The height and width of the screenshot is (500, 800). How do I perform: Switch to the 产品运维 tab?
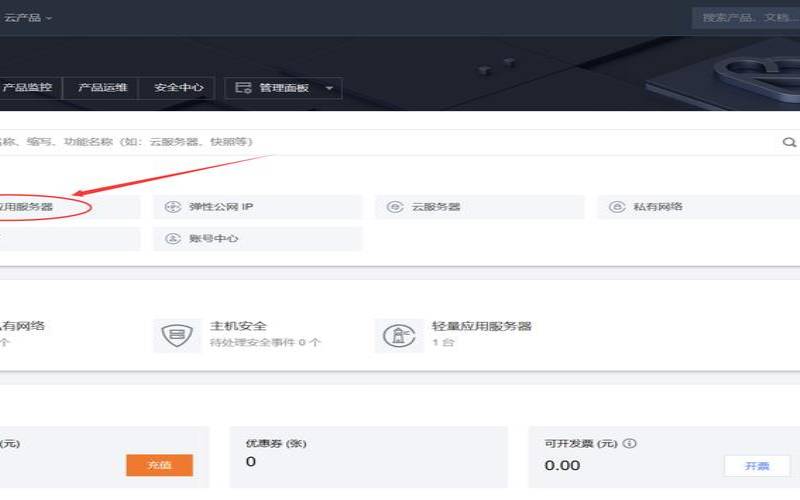click(102, 88)
